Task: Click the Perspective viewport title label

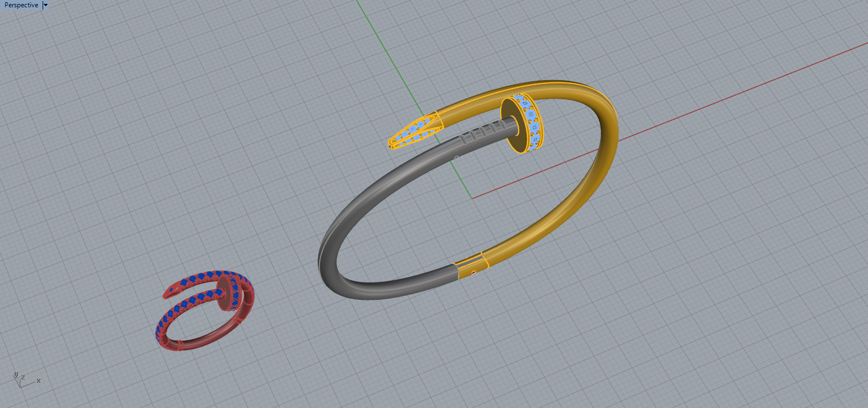Action: pyautogui.click(x=21, y=5)
